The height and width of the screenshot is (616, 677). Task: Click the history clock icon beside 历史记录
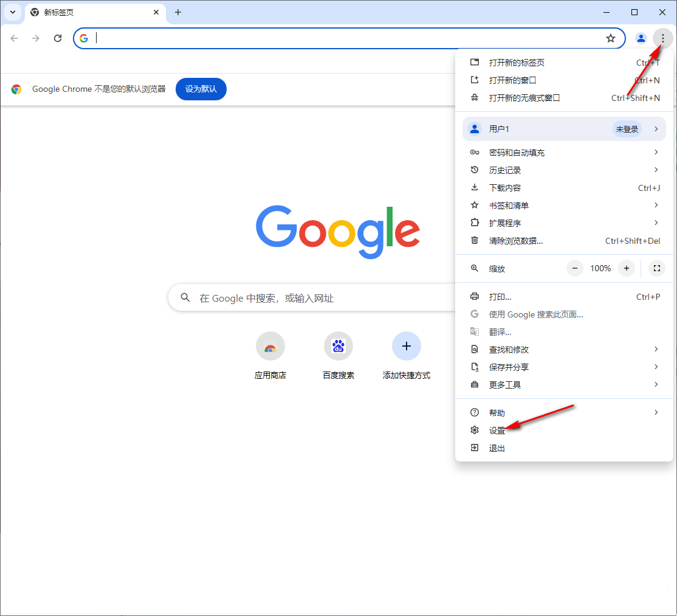[475, 170]
